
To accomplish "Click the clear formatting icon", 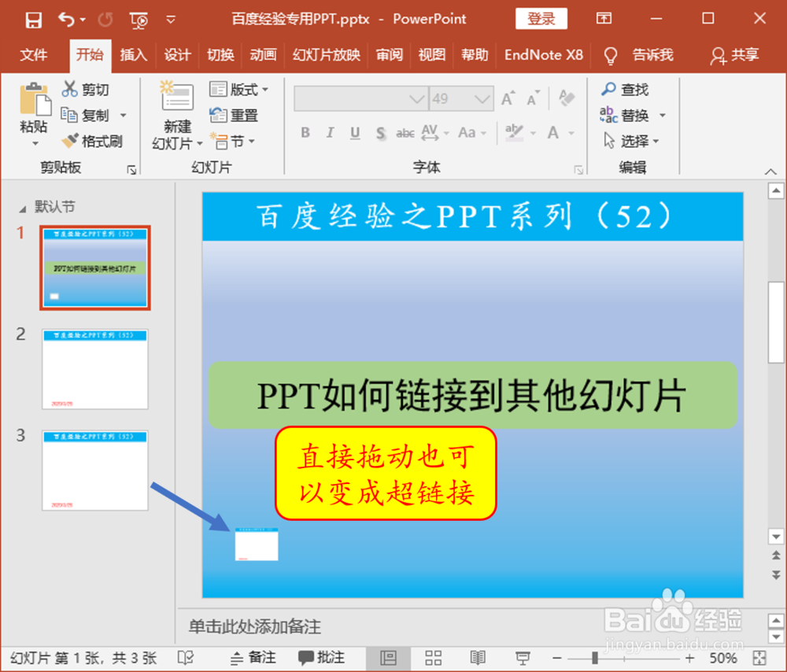I will coord(567,98).
